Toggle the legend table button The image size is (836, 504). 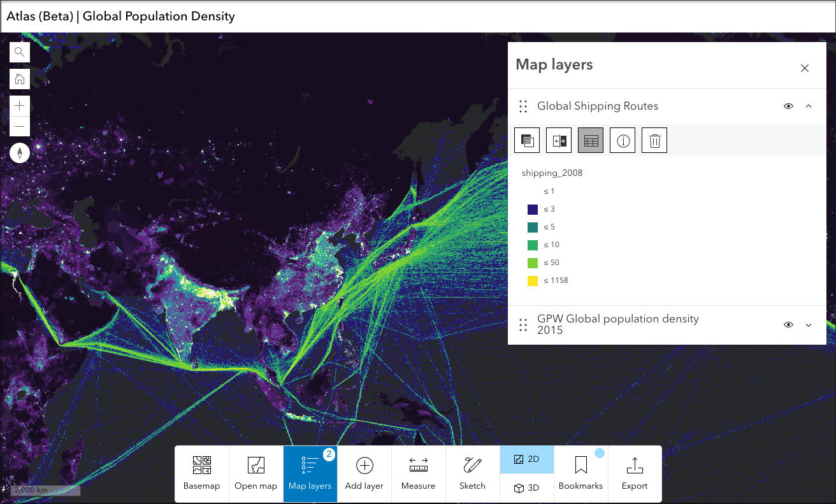(x=591, y=140)
